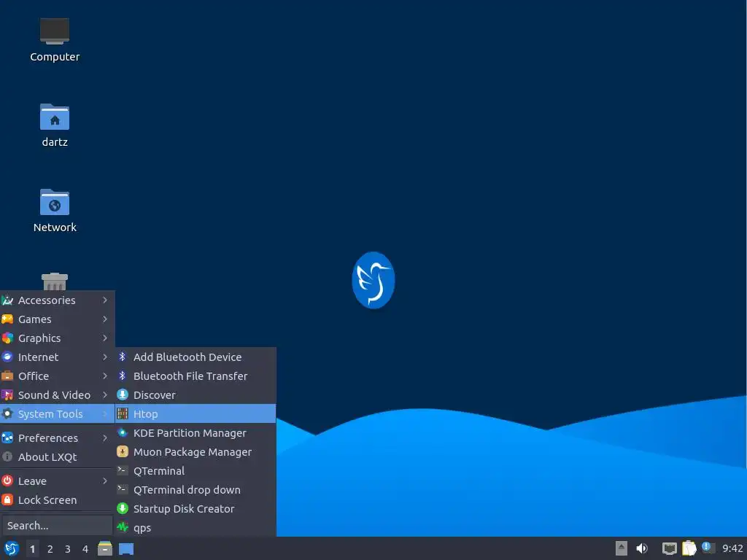Click the qps green pulse icon
This screenshot has width=747, height=560.
pos(123,528)
